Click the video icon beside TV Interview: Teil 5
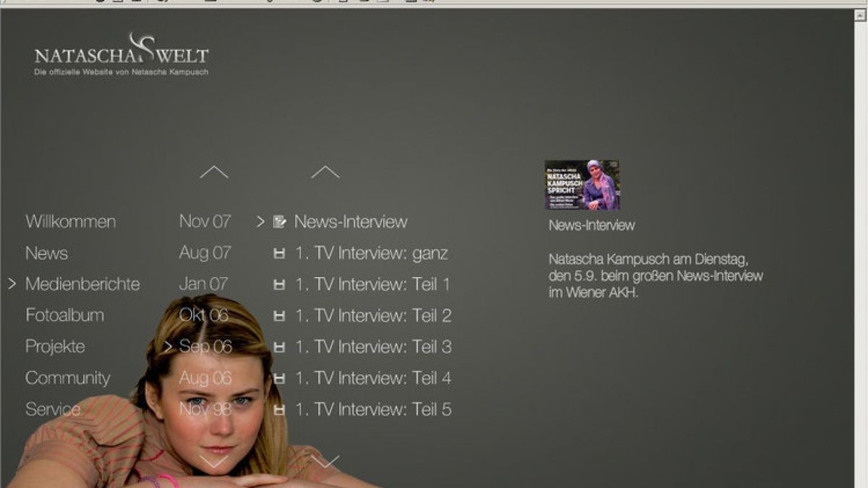This screenshot has width=868, height=488. (279, 410)
